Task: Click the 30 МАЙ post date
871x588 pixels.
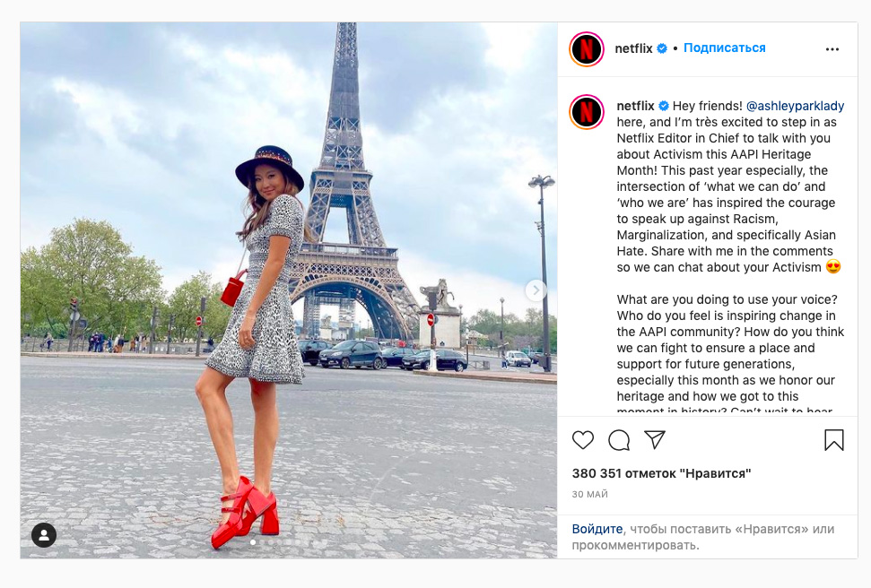Action: point(590,494)
